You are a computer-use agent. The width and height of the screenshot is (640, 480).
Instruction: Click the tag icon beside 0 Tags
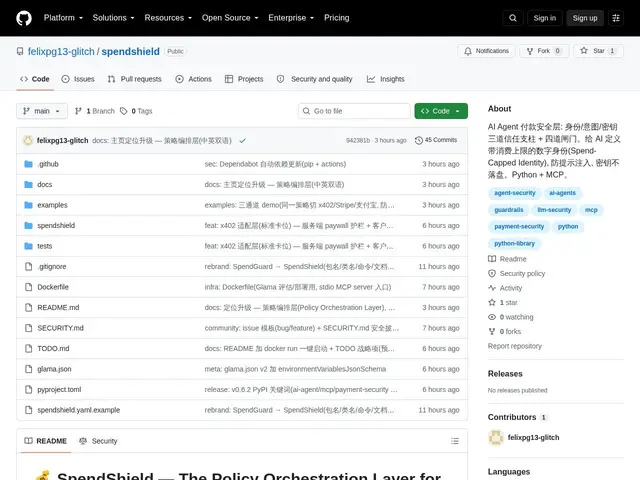click(123, 111)
